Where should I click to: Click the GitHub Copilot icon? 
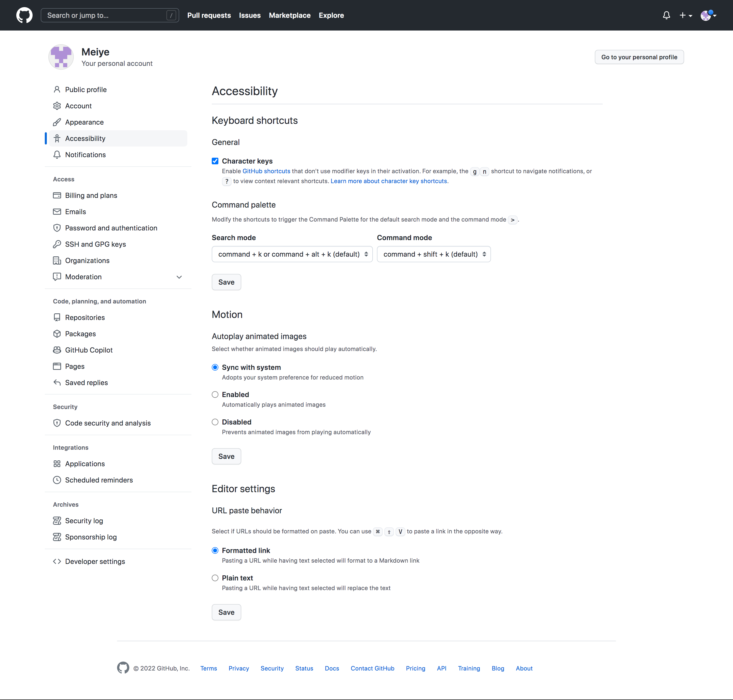coord(57,350)
